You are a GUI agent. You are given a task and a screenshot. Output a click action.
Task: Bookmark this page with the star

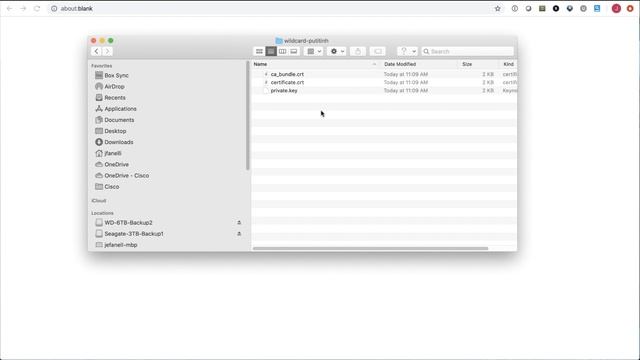498,9
